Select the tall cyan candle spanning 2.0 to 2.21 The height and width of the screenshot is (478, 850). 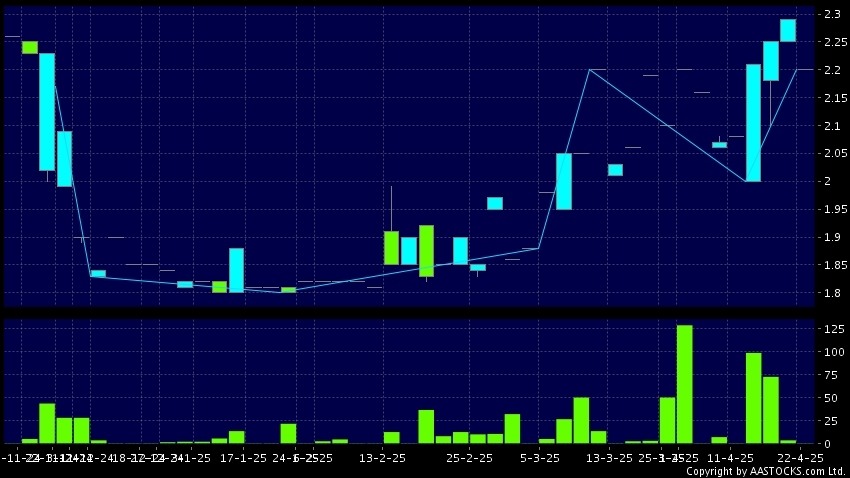tap(754, 123)
